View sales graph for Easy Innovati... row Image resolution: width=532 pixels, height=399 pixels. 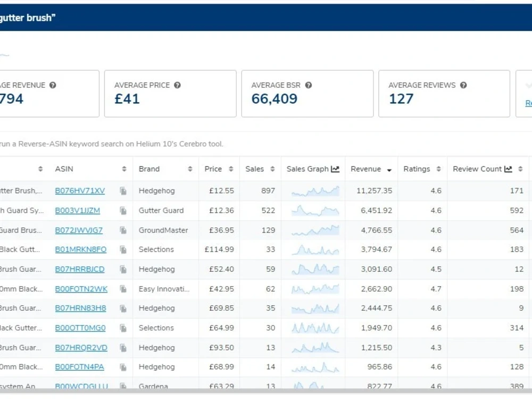coord(315,289)
